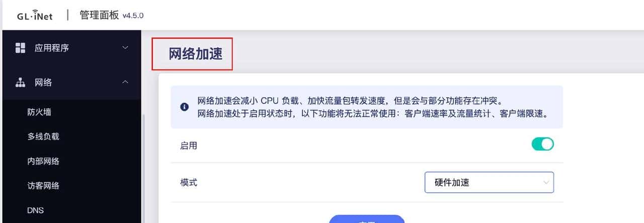644x223 pixels.
Task: Open the 模式 dropdown showing 硬件加速
Action: point(489,182)
